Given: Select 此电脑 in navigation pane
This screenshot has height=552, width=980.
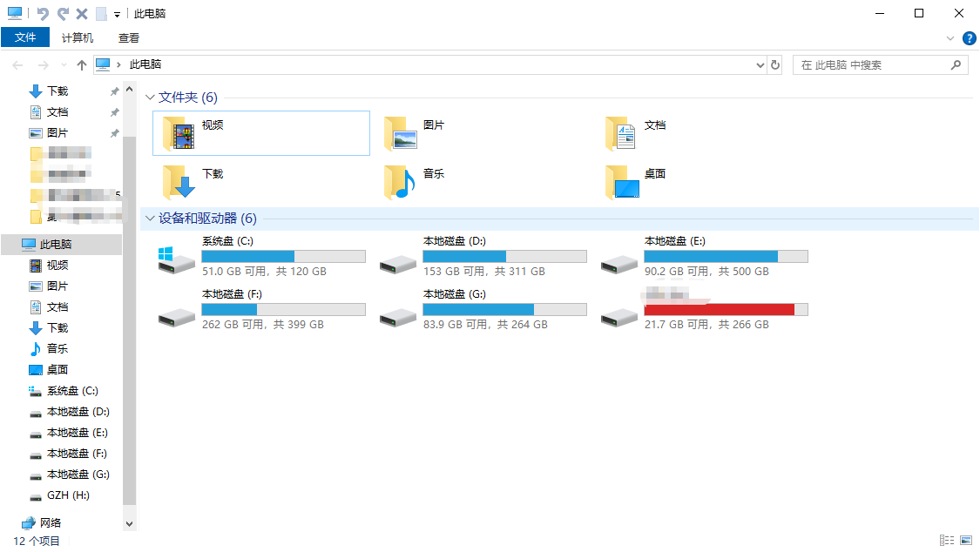Looking at the screenshot, I should (x=56, y=244).
